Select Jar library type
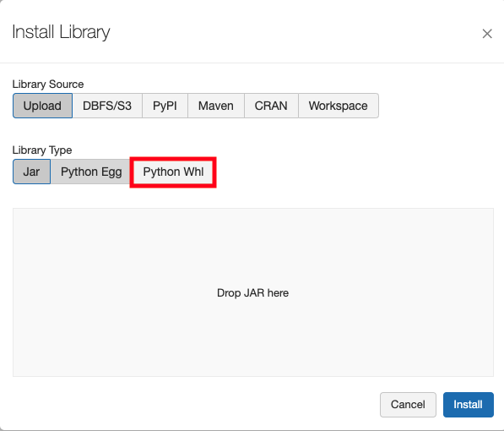Screen dimensions: 504x431 31,172
